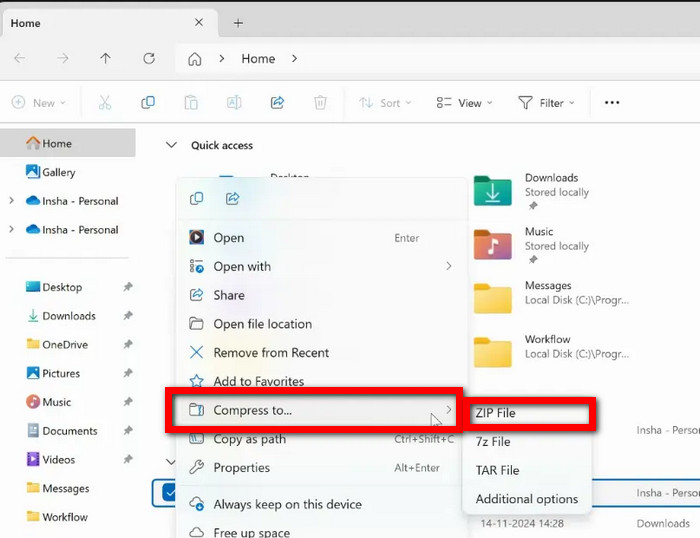This screenshot has width=700, height=538.
Task: Choose ZIP File in submenu
Action: pos(528,413)
